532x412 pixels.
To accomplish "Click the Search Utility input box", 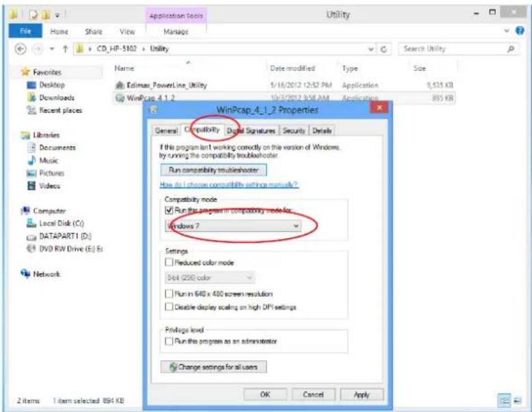I will point(458,49).
